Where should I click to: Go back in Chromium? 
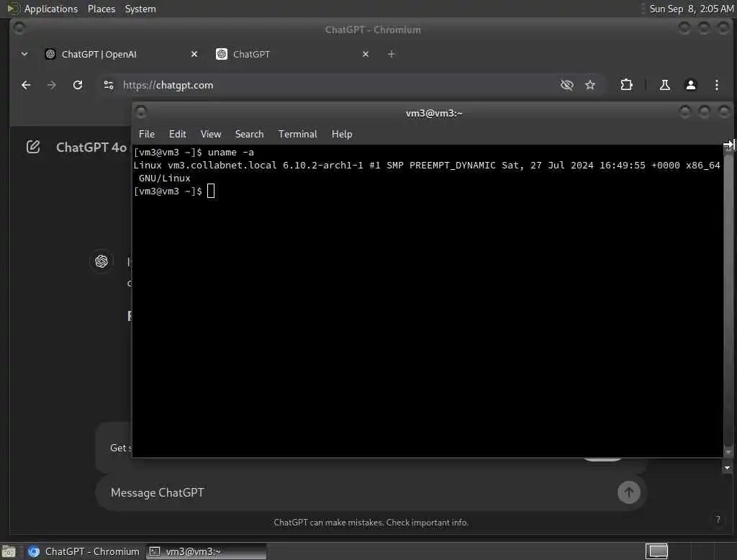point(27,85)
